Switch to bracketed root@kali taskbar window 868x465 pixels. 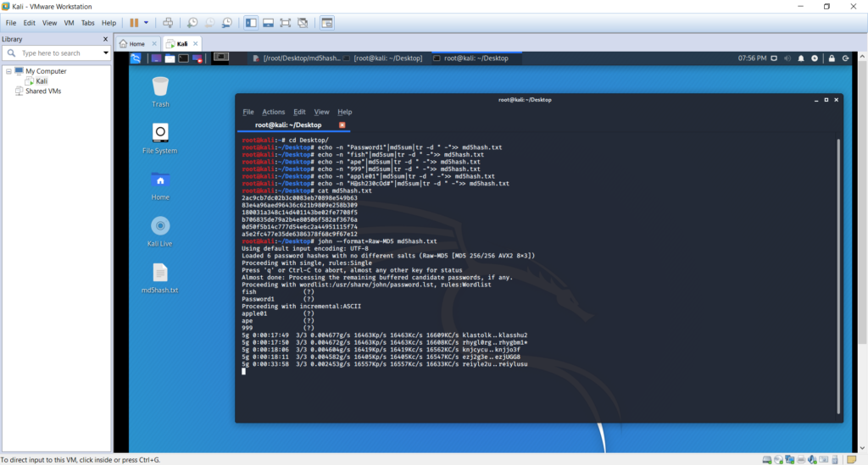(383, 58)
